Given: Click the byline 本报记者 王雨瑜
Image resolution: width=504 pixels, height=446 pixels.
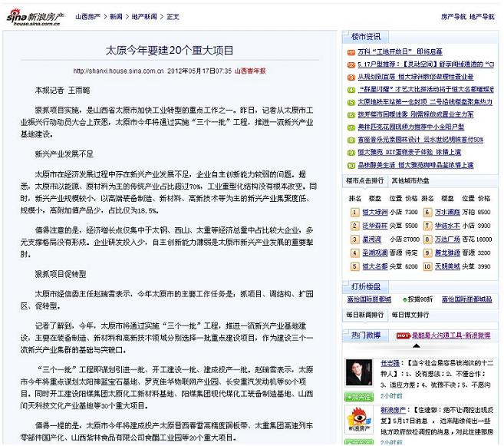Looking at the screenshot, I should point(62,91).
